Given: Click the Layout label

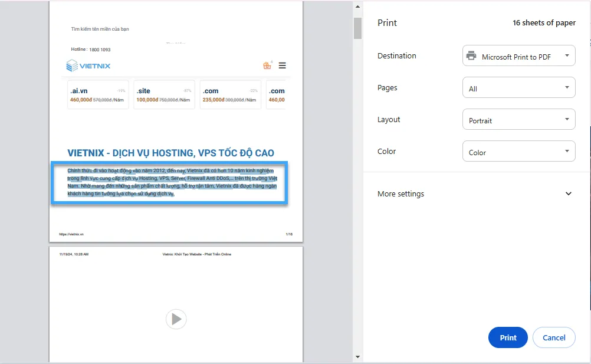Looking at the screenshot, I should point(389,119).
